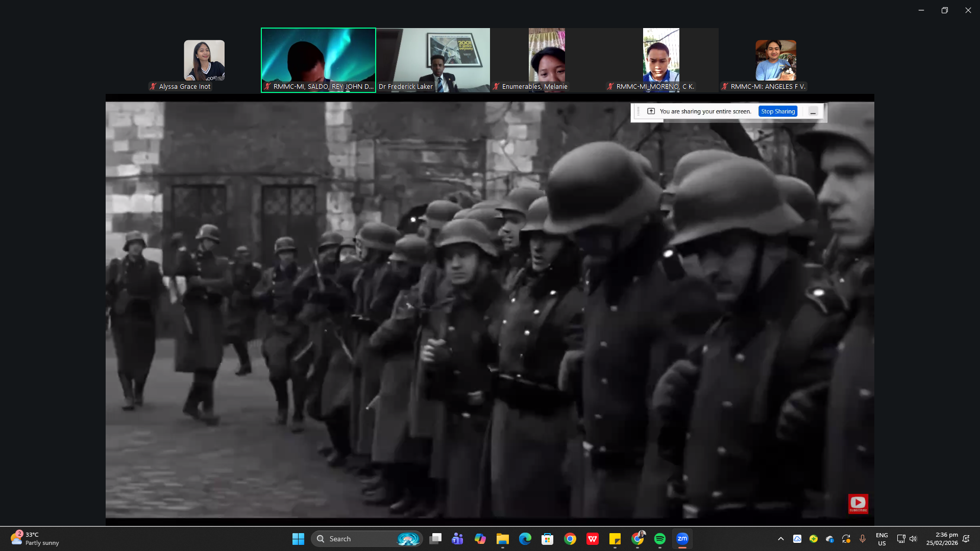Click the YouTube subscribe icon in video
The width and height of the screenshot is (980, 551).
(858, 503)
